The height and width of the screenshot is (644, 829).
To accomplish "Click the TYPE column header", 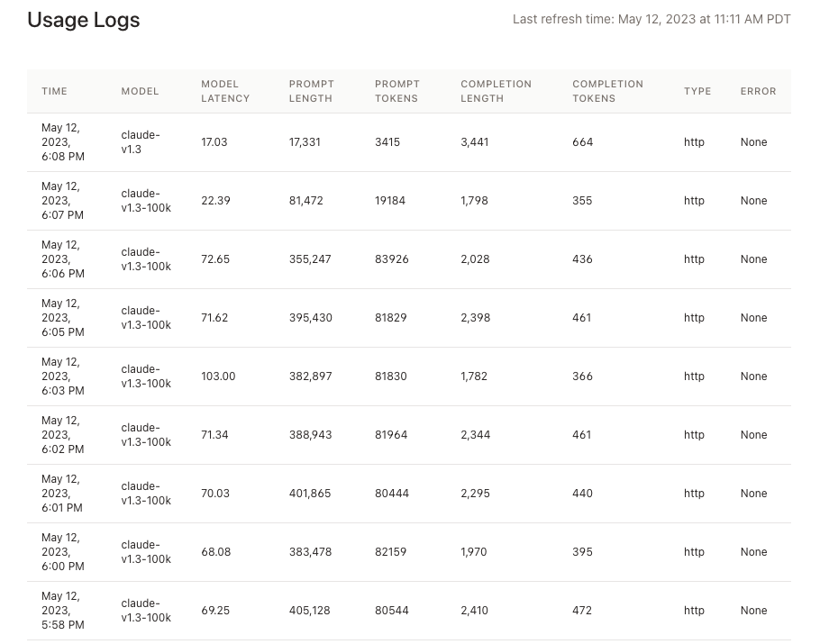I will click(x=697, y=91).
